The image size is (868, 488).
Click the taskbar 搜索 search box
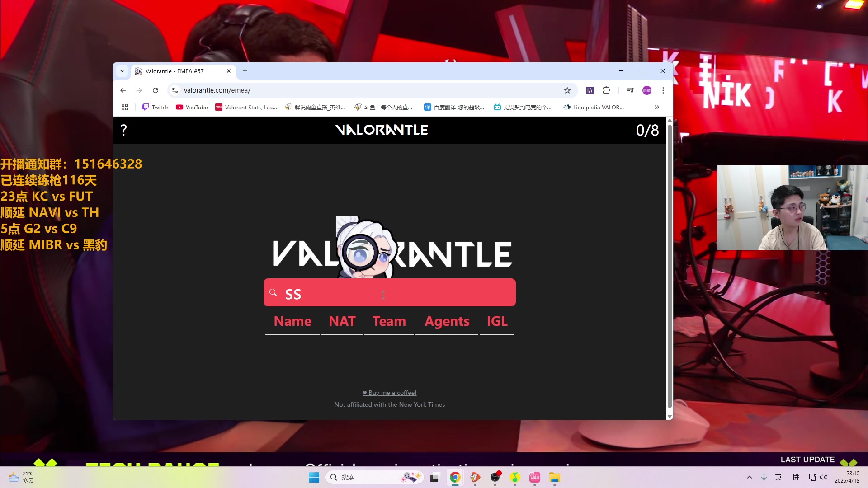pyautogui.click(x=374, y=477)
